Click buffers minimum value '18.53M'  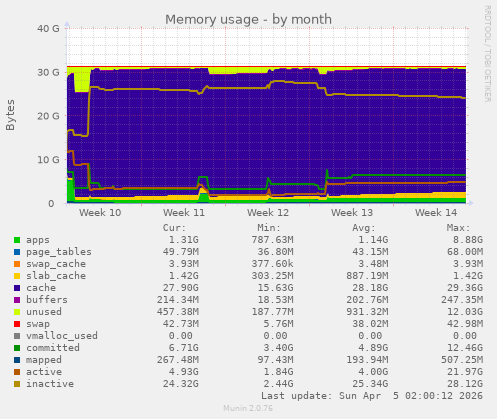275,300
